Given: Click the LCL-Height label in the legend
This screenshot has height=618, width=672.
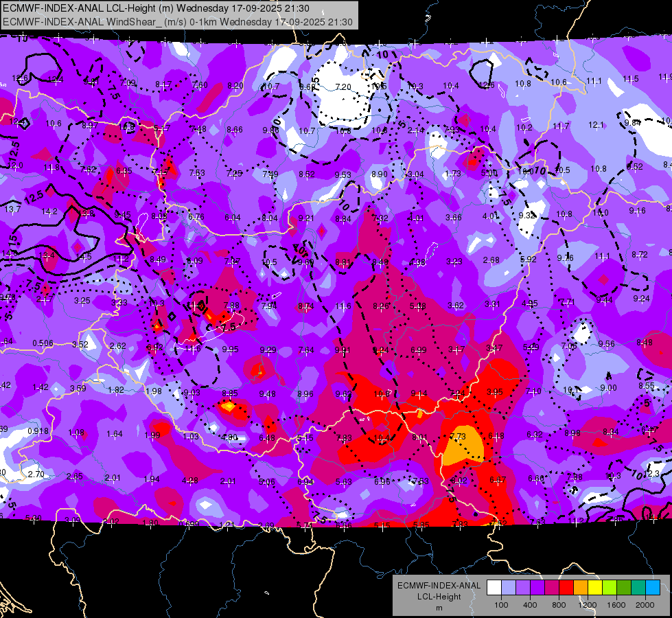Looking at the screenshot, I should [439, 597].
